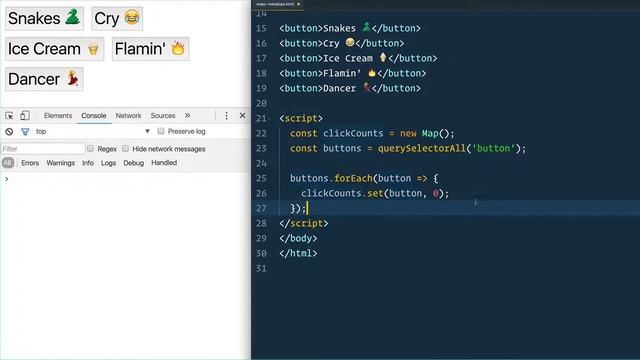Screen dimensions: 640x360
Task: Click the console prompt arrow
Action: coord(7,179)
